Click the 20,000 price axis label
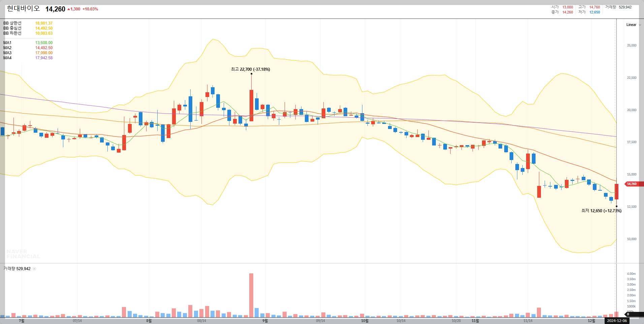 632,110
